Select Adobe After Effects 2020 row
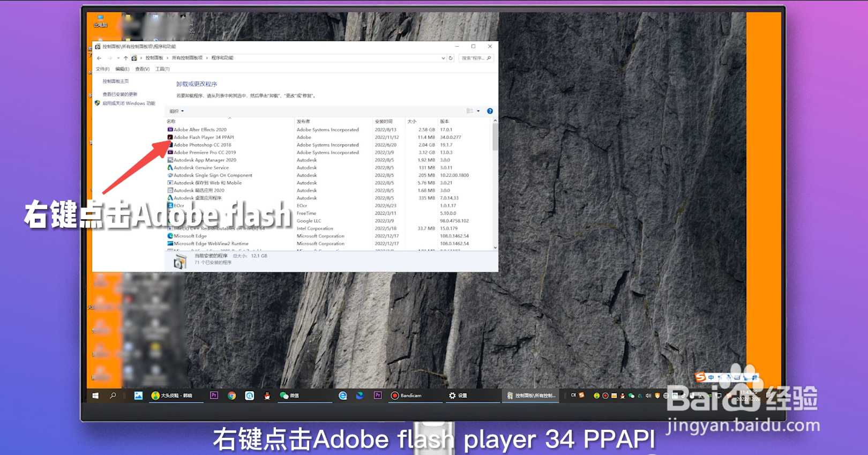868x455 pixels. (x=328, y=130)
